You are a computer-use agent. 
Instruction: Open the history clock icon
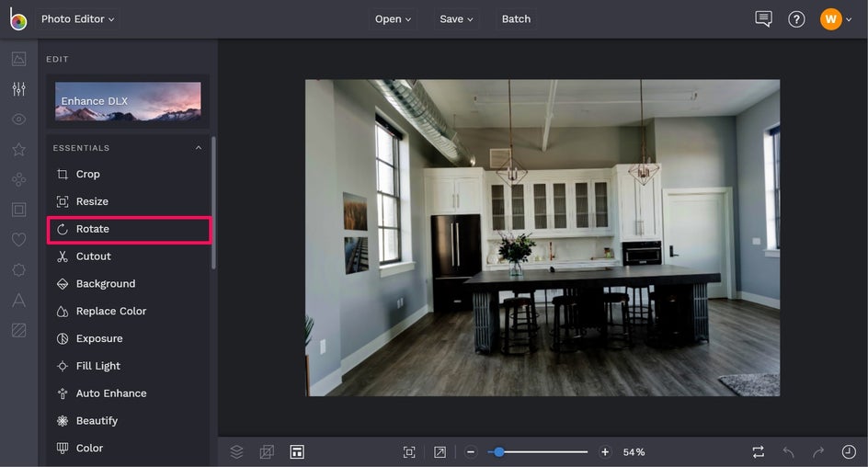pos(849,452)
